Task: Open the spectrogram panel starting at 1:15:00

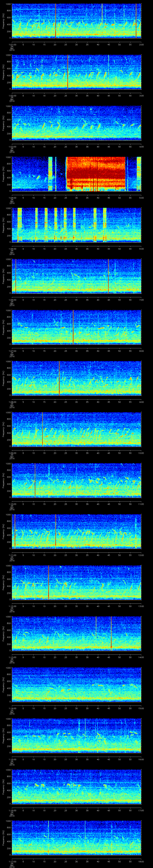Action: click(77, 736)
